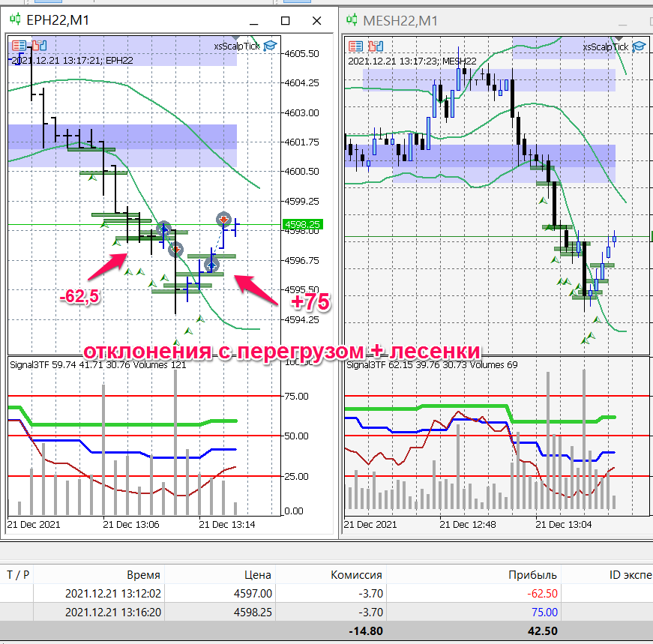The image size is (653, 644).
Task: Click the 75.00 level label in EPH22 indicator scale
Action: 296,396
